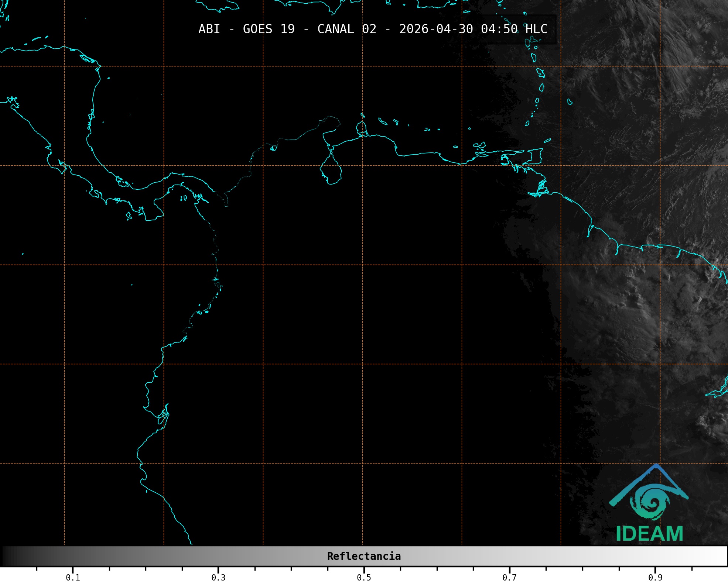Click the 0.1 tick label on the colorbar
This screenshot has height=582, width=728.
(x=73, y=577)
